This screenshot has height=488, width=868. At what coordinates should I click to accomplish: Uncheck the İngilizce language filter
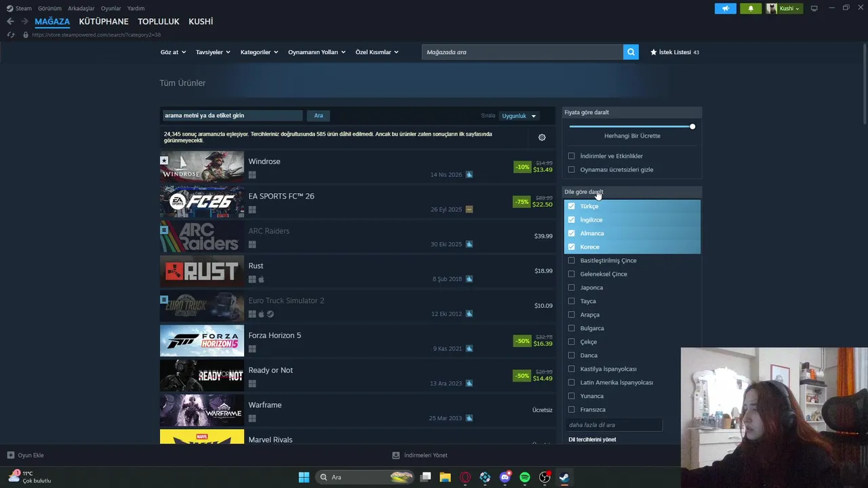click(x=572, y=220)
